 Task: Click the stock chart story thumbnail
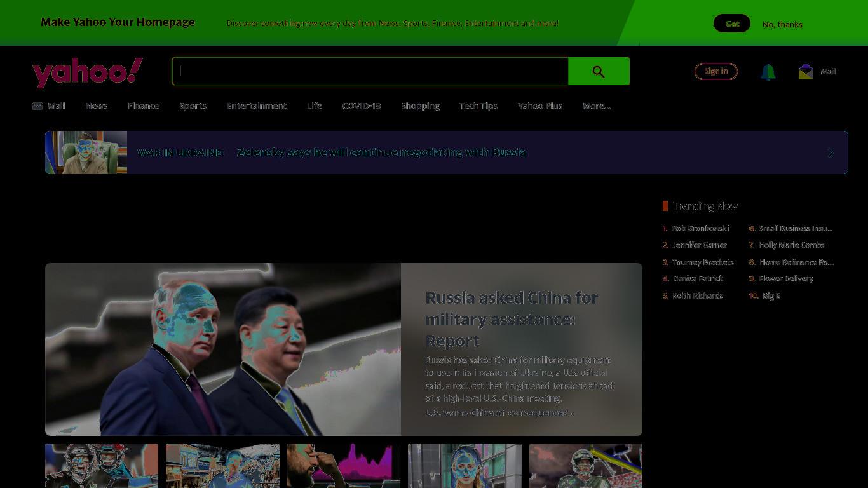[344, 466]
